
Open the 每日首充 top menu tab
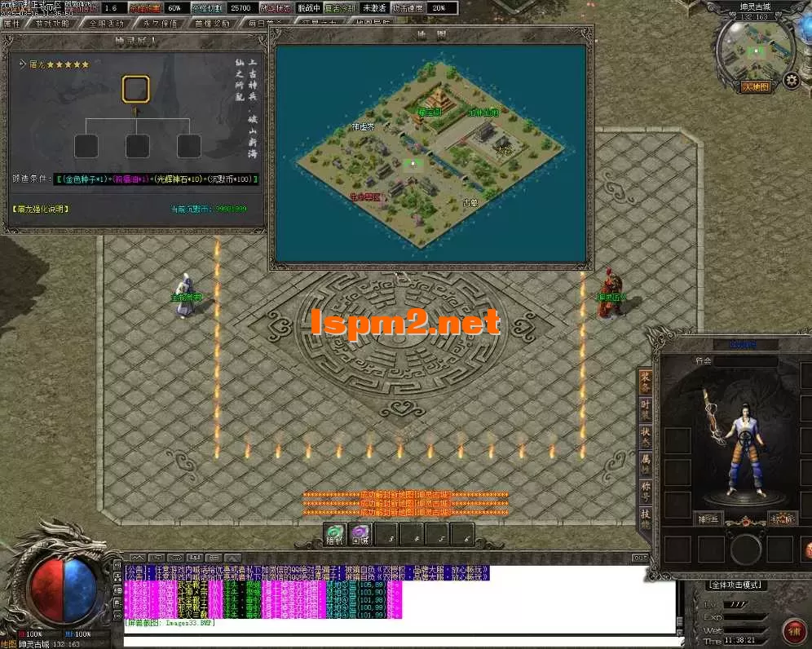265,24
